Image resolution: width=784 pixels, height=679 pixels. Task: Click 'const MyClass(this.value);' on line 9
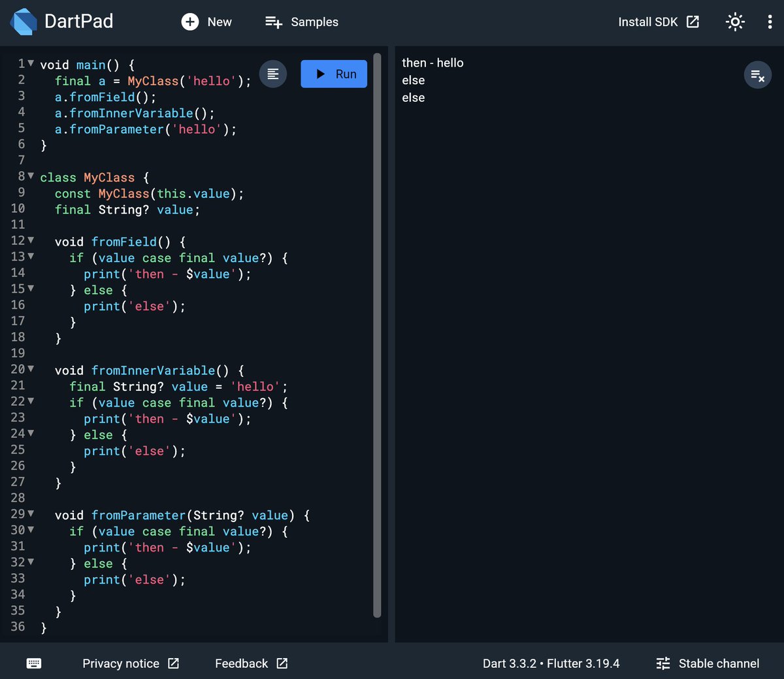(x=149, y=193)
